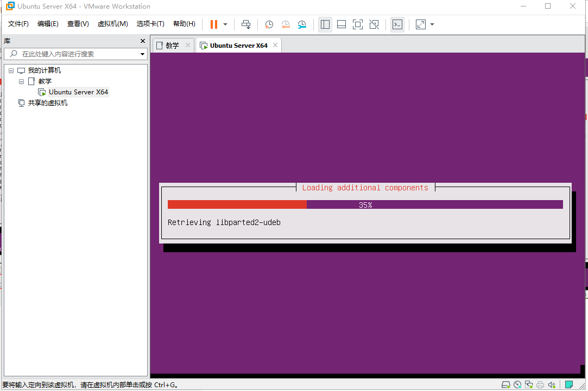588x391 pixels.
Task: Click the sound card status icon
Action: point(552,384)
